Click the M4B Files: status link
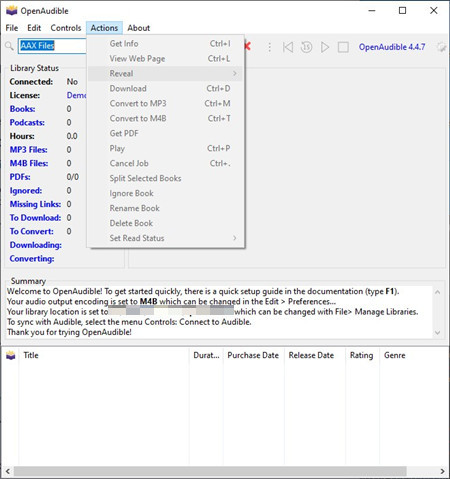 (29, 163)
